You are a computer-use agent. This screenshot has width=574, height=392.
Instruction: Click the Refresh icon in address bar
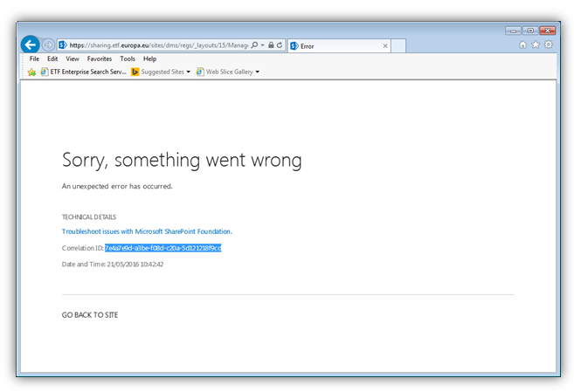click(280, 45)
